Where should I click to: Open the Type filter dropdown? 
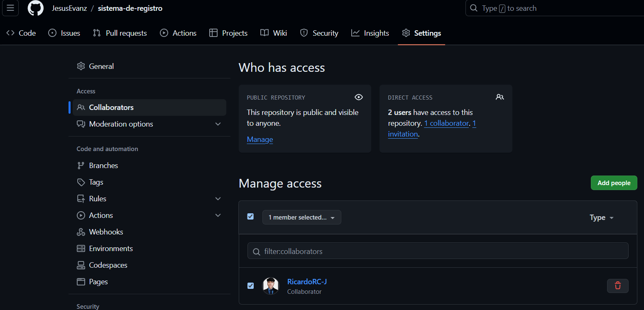click(601, 217)
